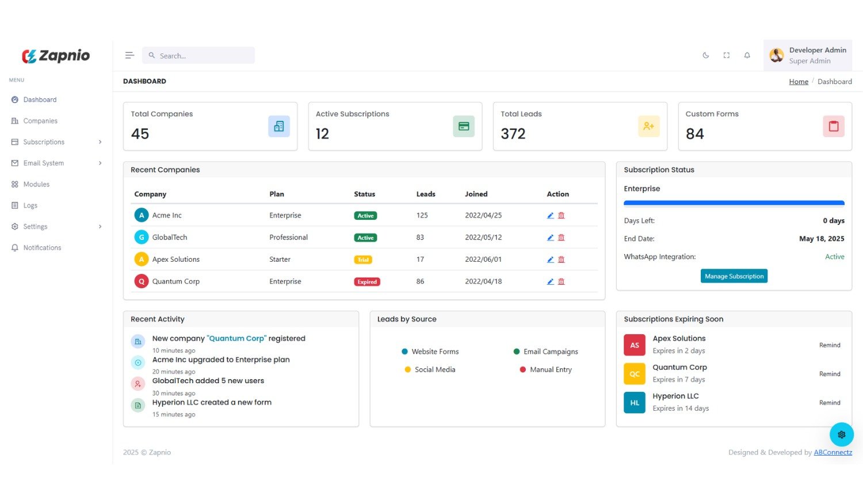Open Companies from the sidebar
Image resolution: width=863 pixels, height=504 pixels.
tap(40, 121)
